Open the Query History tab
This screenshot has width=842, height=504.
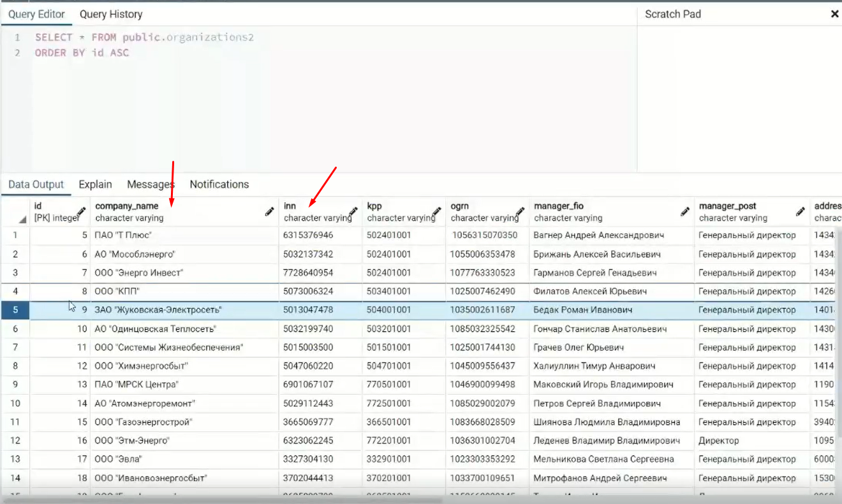[111, 14]
